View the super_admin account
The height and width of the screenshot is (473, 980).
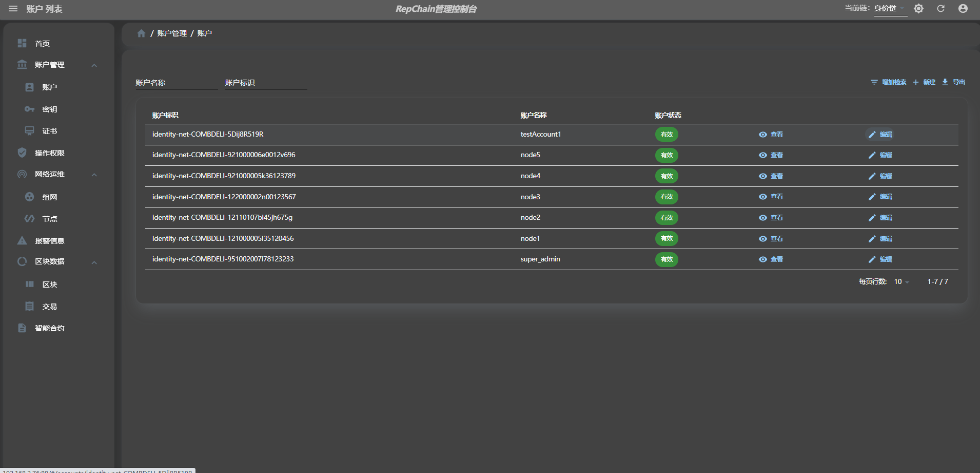(771, 259)
